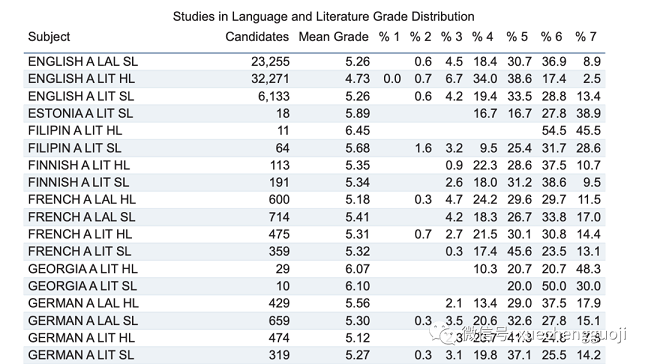Screen dimensions: 648x364
Task: Select the ESTONIA A LIT SL subject
Action: click(80, 114)
